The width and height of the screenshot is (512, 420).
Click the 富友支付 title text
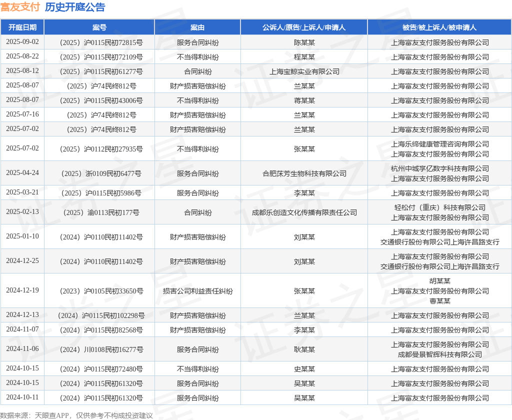20,7
